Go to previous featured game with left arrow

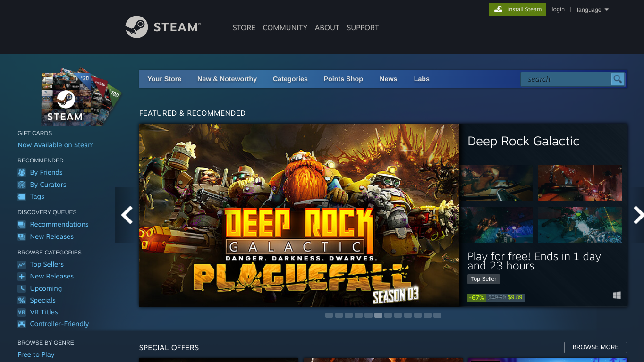[127, 215]
